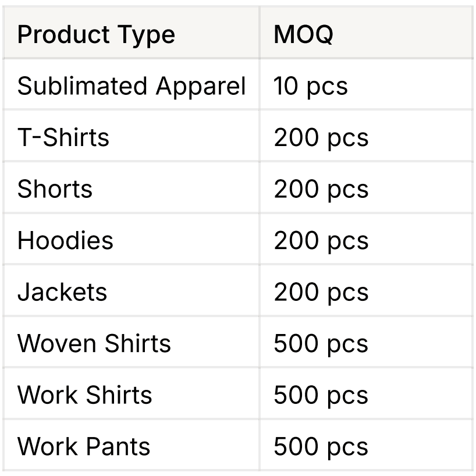Click the MOQ value for Hoodies
The height and width of the screenshot is (476, 476).
321,240
